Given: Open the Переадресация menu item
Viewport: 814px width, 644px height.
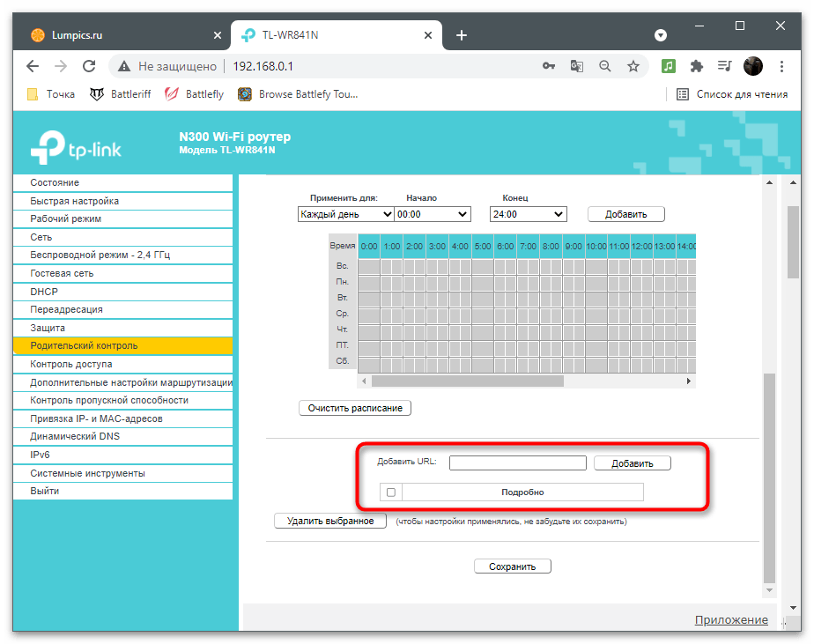Looking at the screenshot, I should (122, 309).
